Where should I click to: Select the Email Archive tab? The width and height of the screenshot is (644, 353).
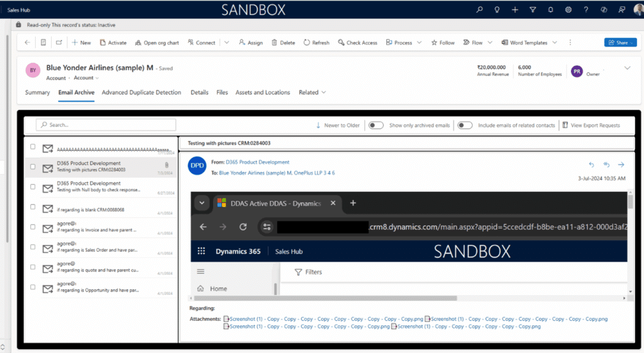tap(76, 92)
